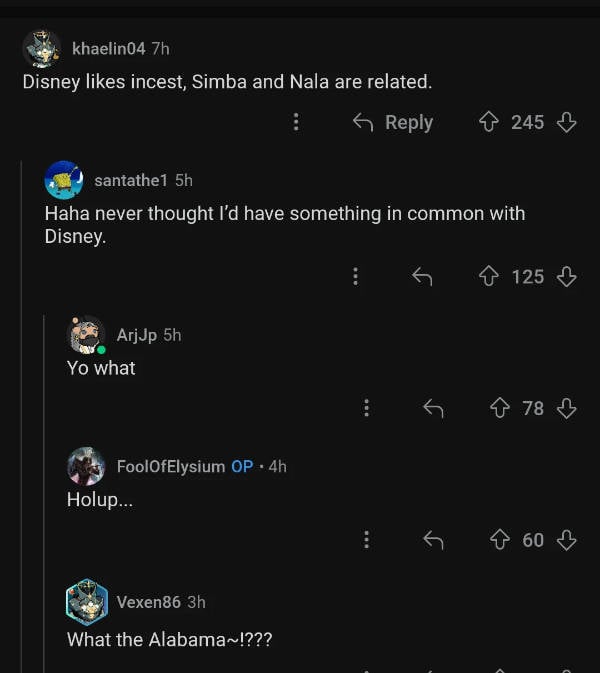Open santathe1's profile via username

130,180
